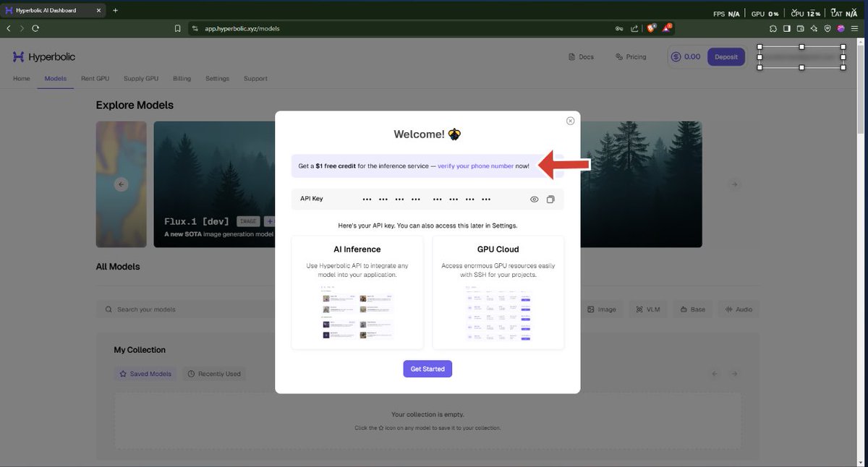The height and width of the screenshot is (467, 868).
Task: Click the LAT N/A overlay readout
Action: [x=844, y=14]
